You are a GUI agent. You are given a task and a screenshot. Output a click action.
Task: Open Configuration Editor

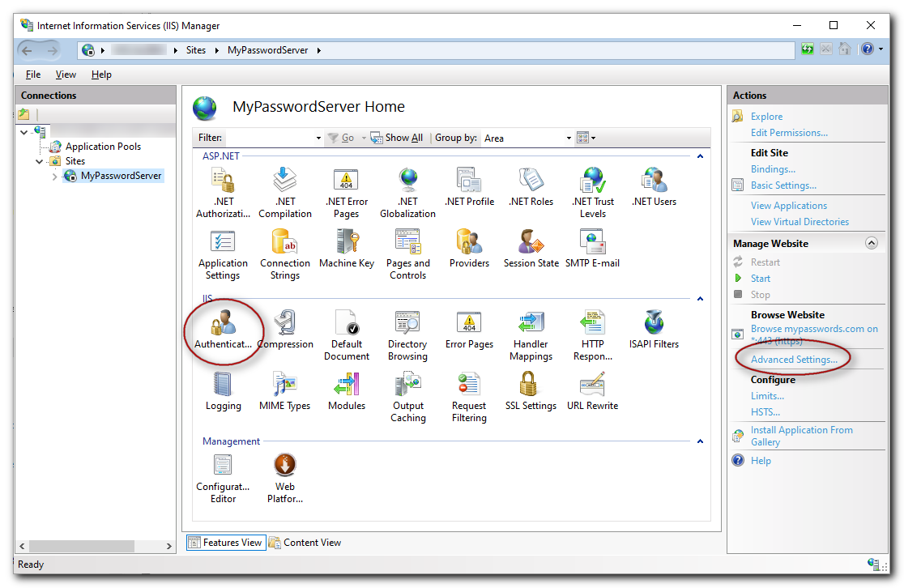click(x=223, y=478)
